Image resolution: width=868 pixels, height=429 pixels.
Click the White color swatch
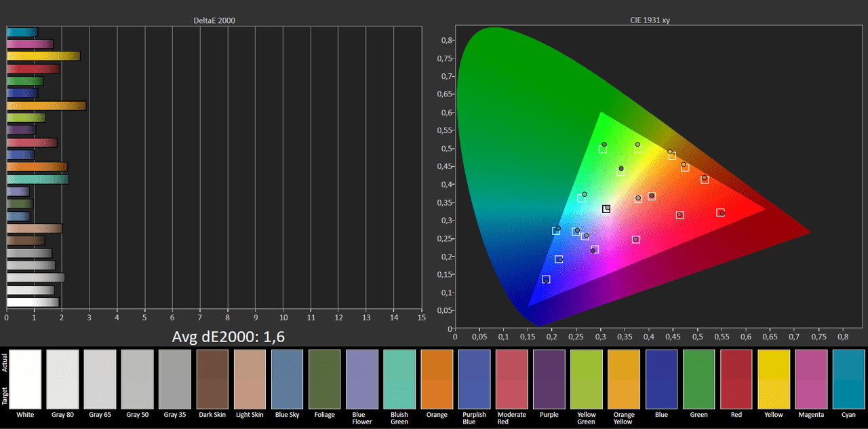(25, 379)
